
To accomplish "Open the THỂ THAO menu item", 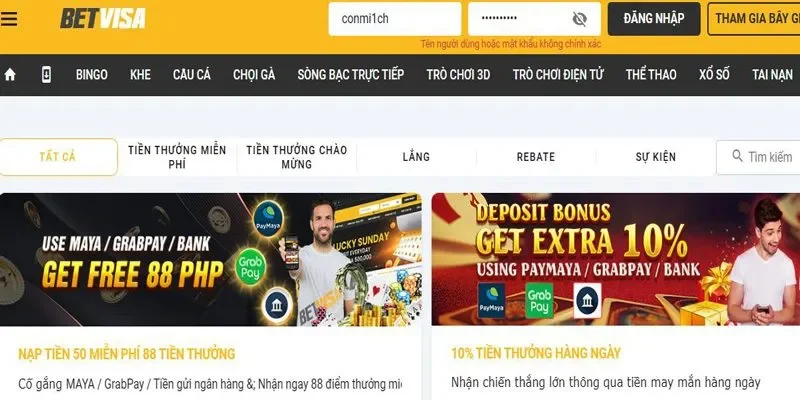I will (651, 75).
